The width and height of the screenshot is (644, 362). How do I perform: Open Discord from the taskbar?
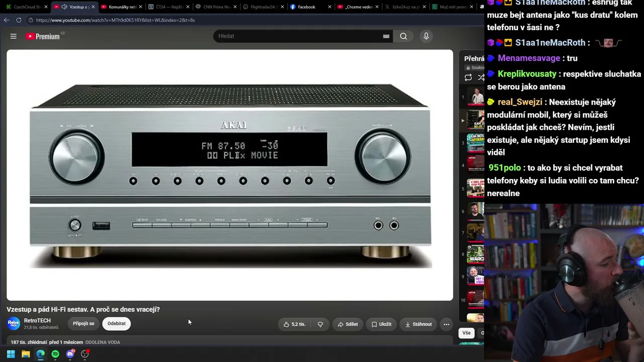70,354
